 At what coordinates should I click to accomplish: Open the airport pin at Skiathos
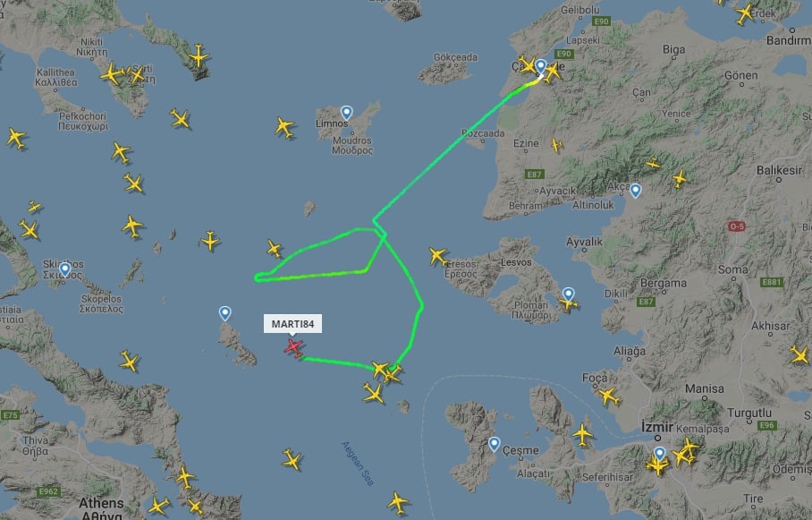tap(64, 269)
